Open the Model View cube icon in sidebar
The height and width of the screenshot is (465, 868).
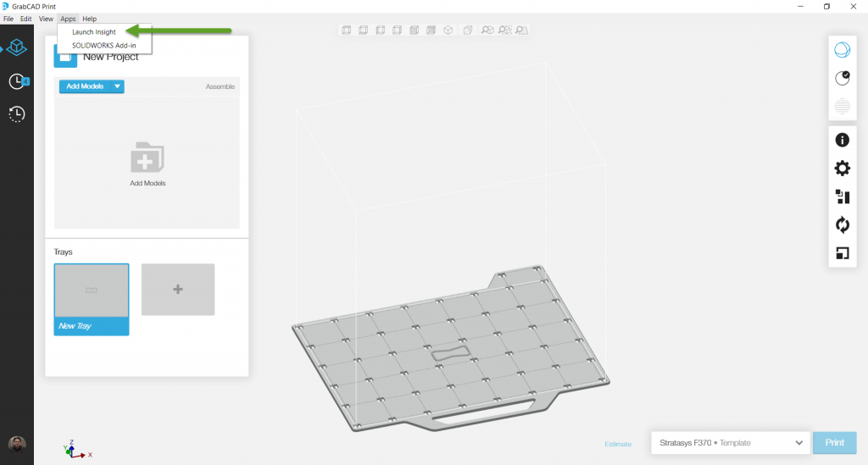16,48
